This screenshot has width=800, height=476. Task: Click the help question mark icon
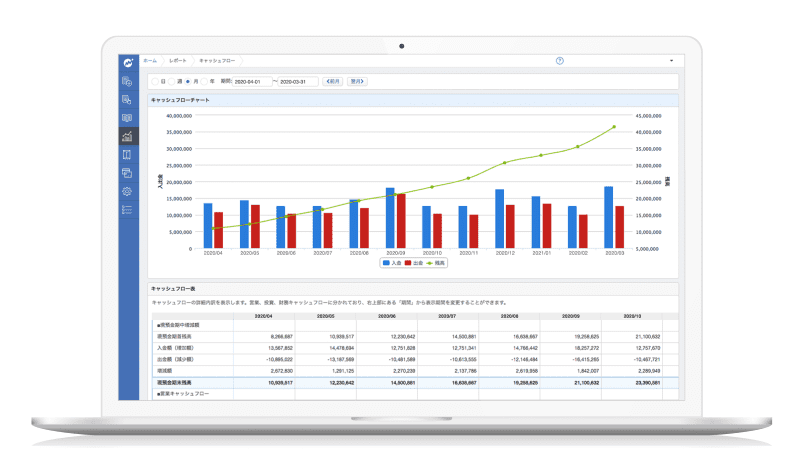click(x=560, y=61)
